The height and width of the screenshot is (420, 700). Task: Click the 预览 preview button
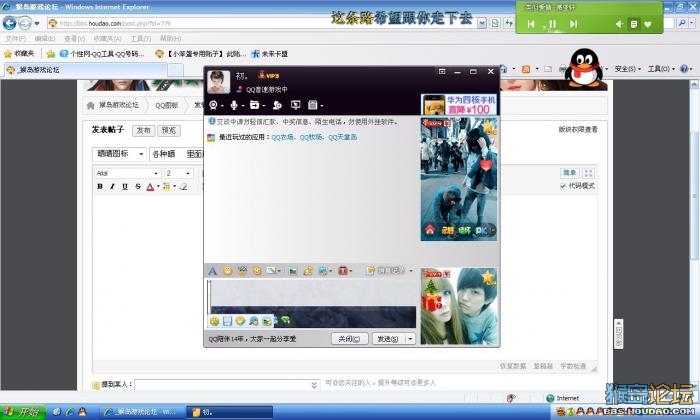pos(169,130)
